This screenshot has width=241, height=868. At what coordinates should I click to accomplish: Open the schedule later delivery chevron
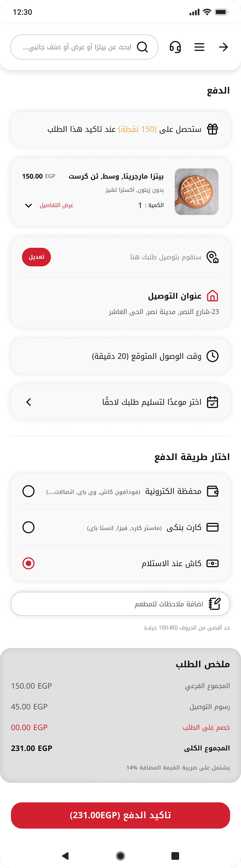pyautogui.click(x=29, y=402)
